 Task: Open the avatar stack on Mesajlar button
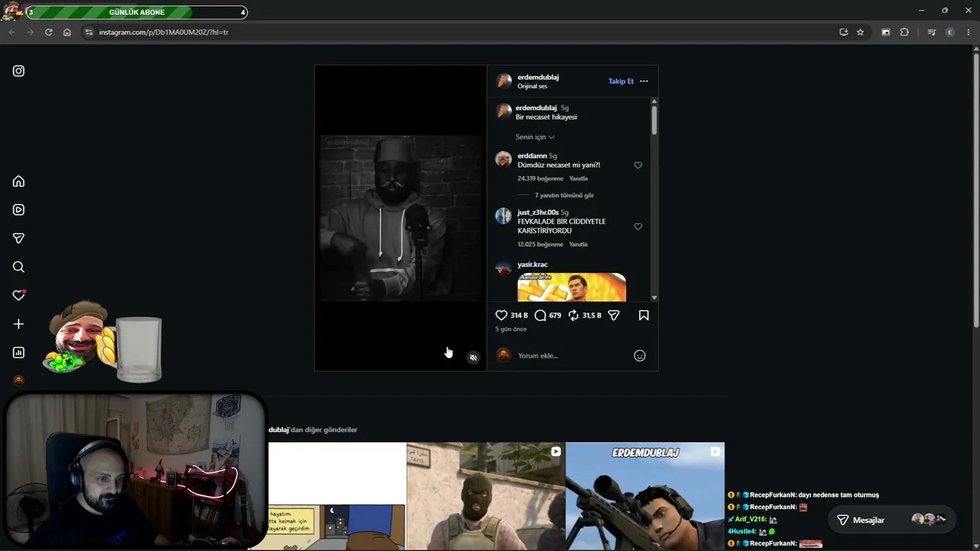[929, 520]
